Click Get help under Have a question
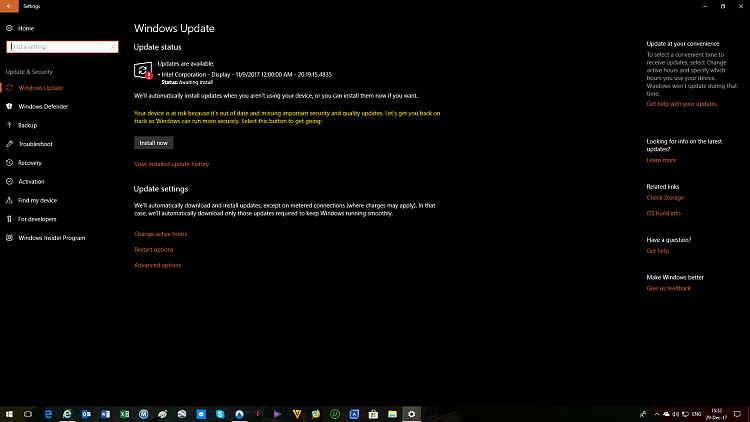 pos(658,251)
